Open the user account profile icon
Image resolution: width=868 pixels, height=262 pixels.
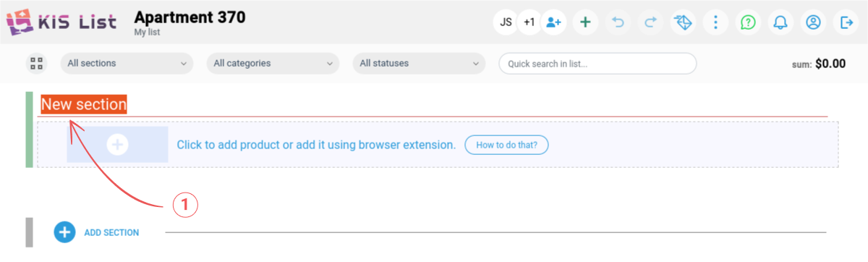813,22
